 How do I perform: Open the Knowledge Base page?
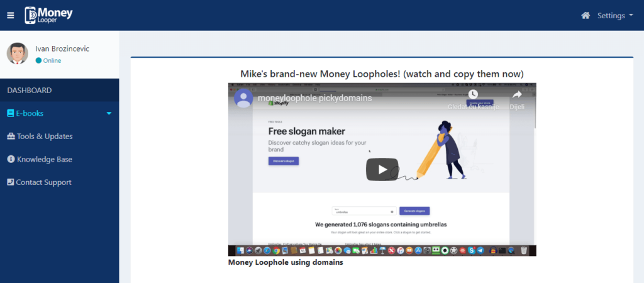pyautogui.click(x=60, y=159)
